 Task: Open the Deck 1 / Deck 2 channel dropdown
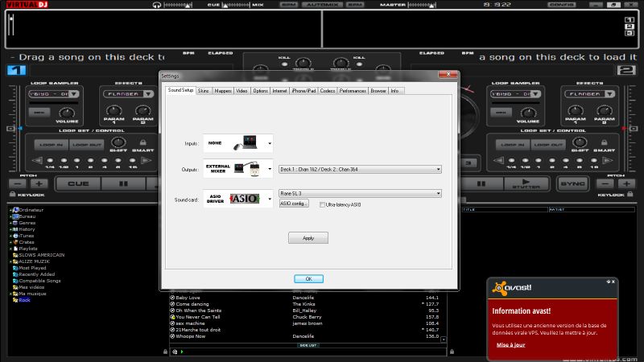coord(438,169)
